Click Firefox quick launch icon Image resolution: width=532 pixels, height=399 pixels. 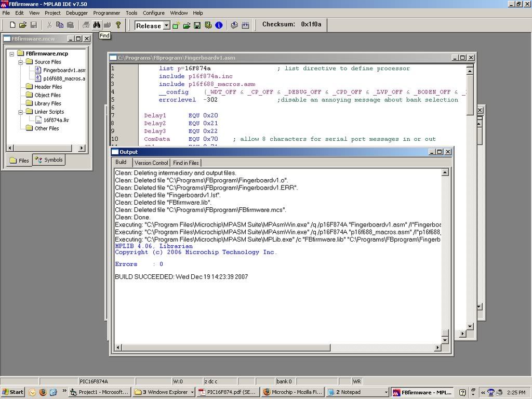pos(43,392)
